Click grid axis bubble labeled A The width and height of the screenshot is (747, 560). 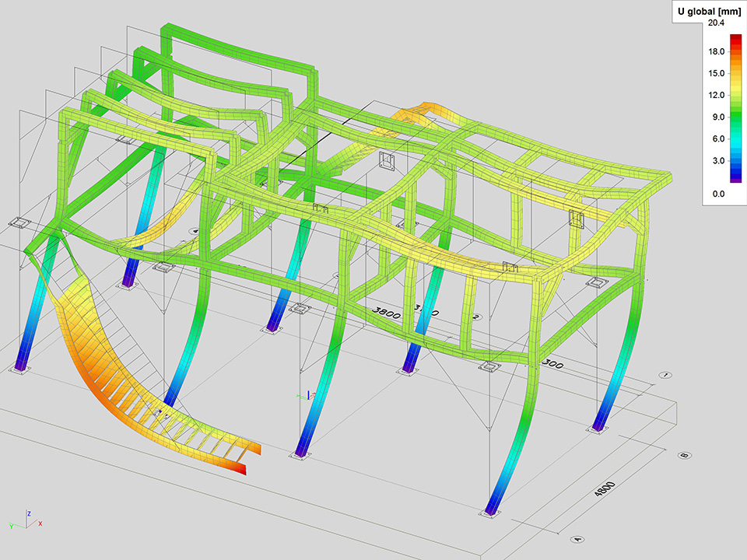[577, 537]
